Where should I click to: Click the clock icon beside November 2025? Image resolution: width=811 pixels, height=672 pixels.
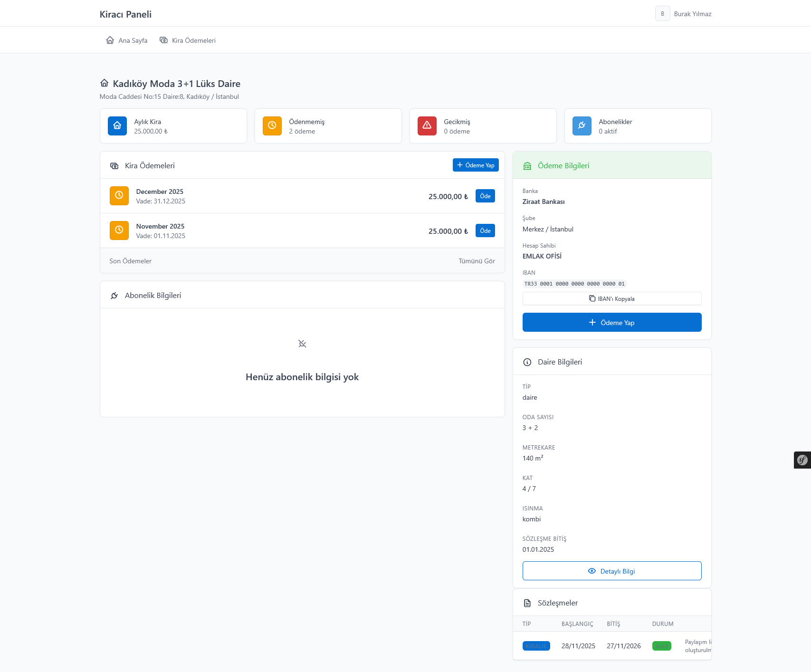point(119,230)
